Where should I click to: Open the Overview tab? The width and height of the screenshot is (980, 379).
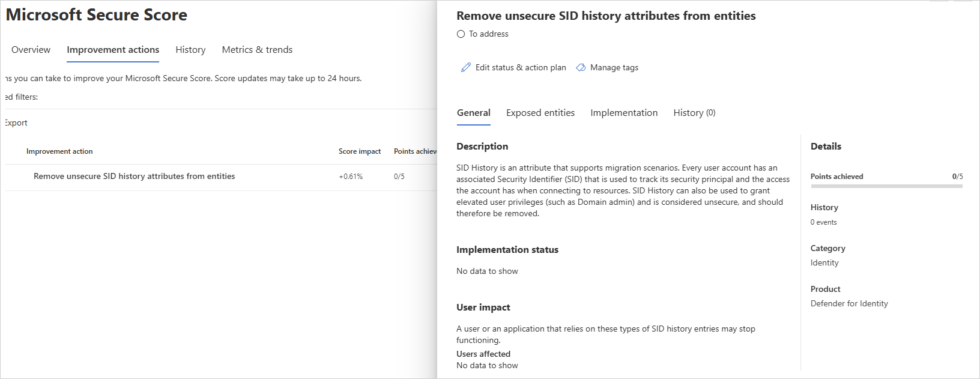(x=31, y=50)
